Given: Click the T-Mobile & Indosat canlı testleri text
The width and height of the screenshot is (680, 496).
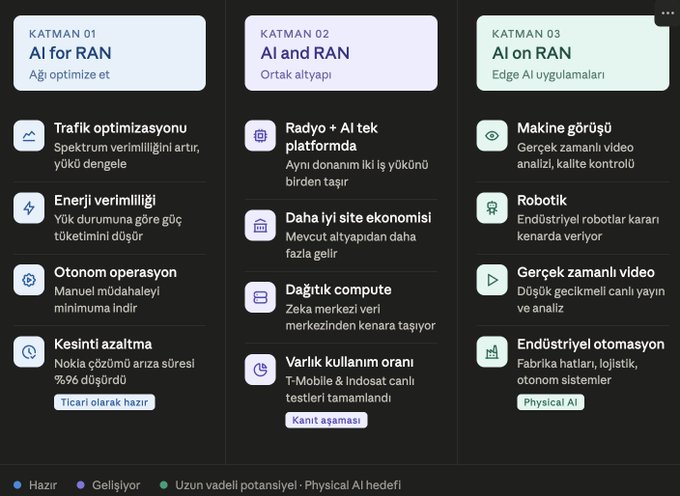Looking at the screenshot, I should pos(350,389).
